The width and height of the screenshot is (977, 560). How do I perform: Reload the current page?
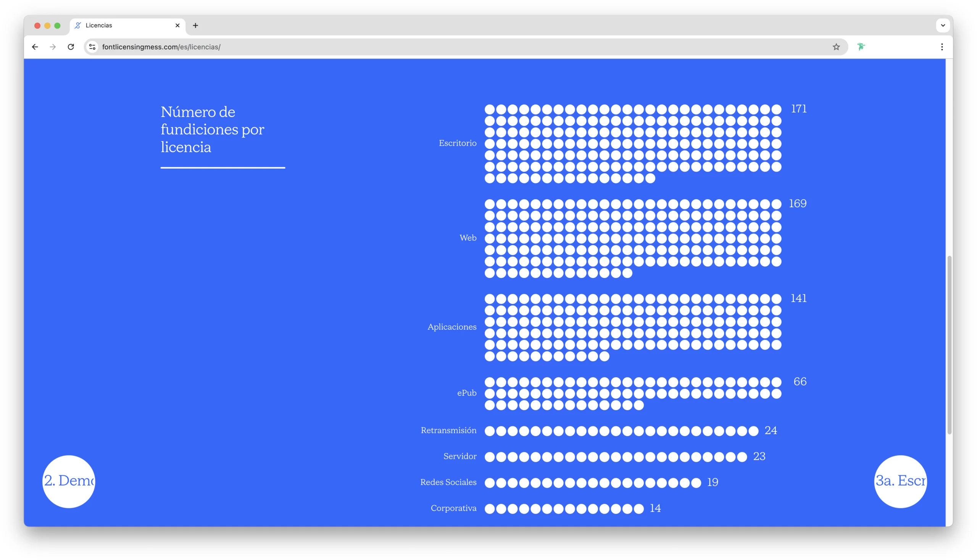pos(71,47)
